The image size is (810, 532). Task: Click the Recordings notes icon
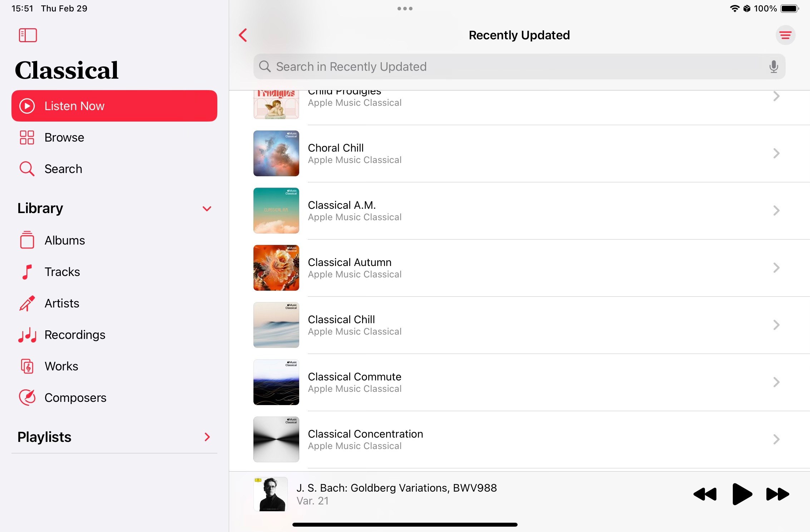(27, 335)
